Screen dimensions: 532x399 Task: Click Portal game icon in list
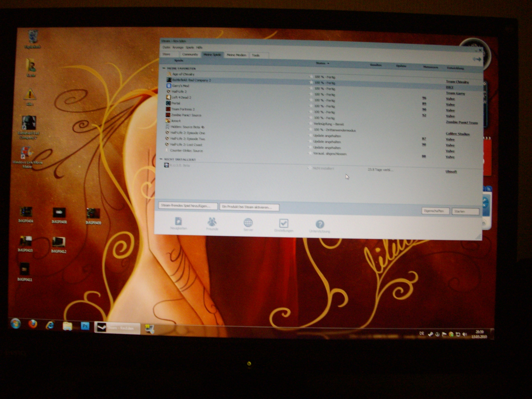[x=168, y=103]
